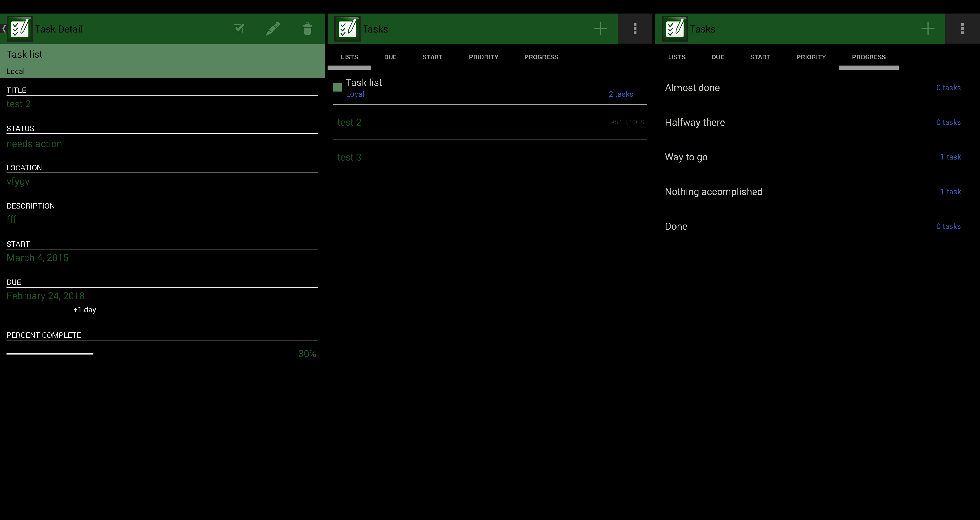Switch to the DUE tab in the middle panel

(390, 57)
